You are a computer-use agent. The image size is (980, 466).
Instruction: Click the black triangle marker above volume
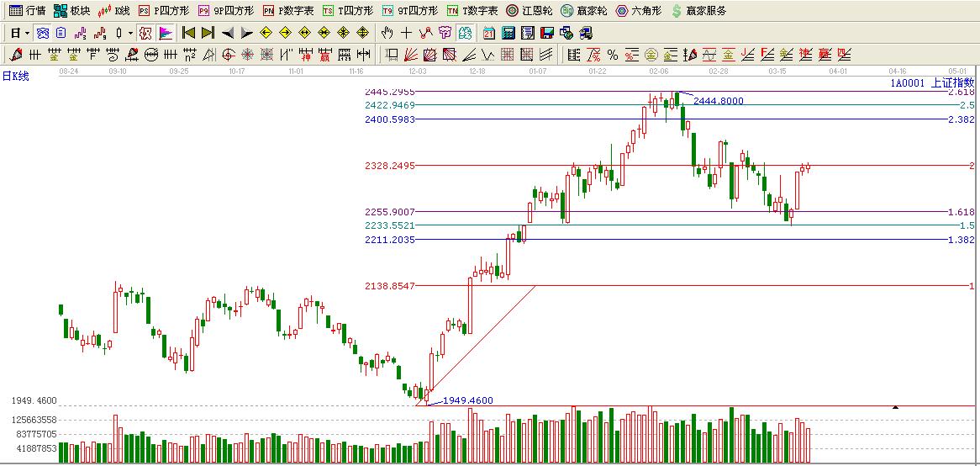point(895,407)
